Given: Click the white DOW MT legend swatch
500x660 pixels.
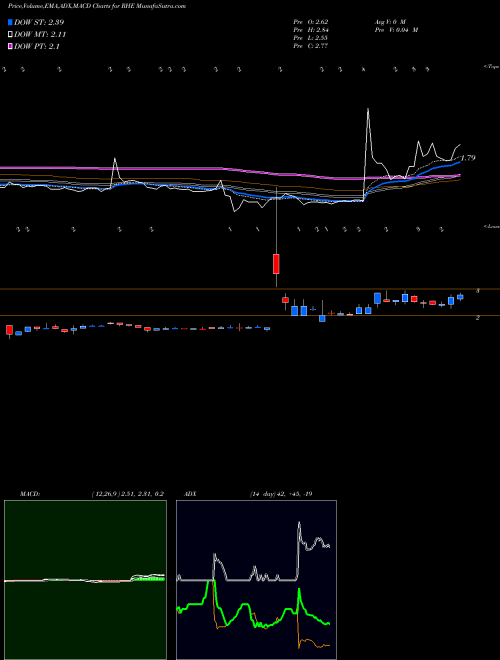Looking at the screenshot, I should point(11,35).
